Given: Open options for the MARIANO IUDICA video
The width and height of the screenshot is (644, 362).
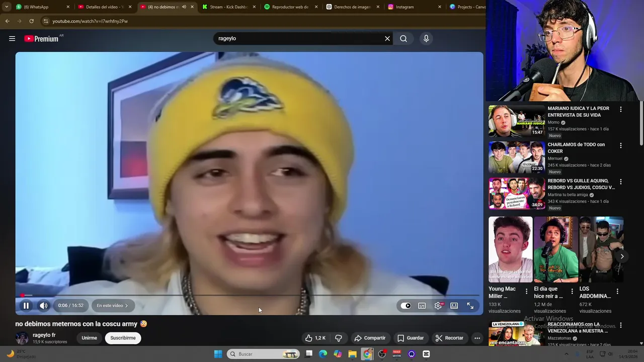Looking at the screenshot, I should click(x=621, y=109).
